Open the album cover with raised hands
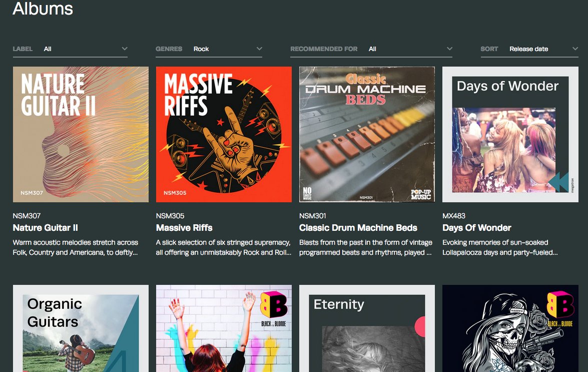 tap(224, 328)
